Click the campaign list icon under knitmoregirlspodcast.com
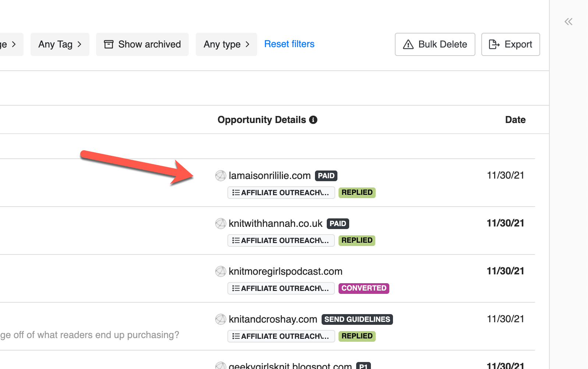The height and width of the screenshot is (369, 588). coord(236,288)
